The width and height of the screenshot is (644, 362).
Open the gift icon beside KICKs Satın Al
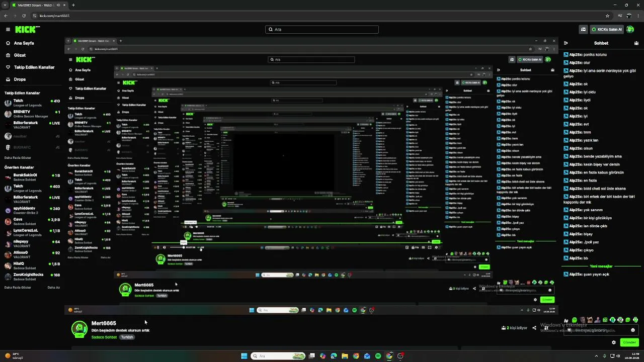pyautogui.click(x=583, y=30)
